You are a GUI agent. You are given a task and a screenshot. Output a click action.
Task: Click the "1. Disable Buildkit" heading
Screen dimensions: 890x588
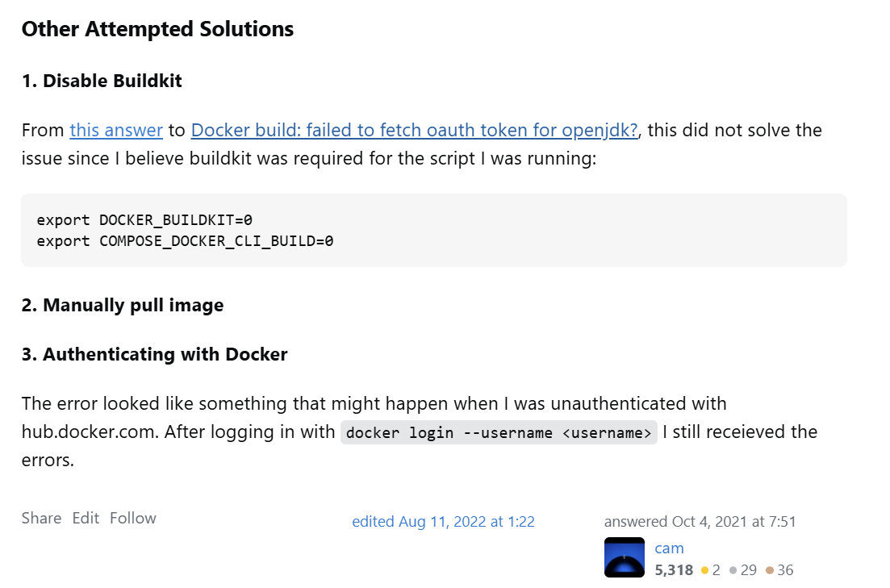tap(102, 81)
